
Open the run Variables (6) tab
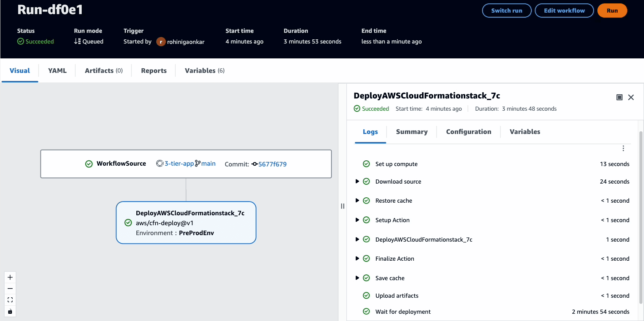(x=204, y=71)
